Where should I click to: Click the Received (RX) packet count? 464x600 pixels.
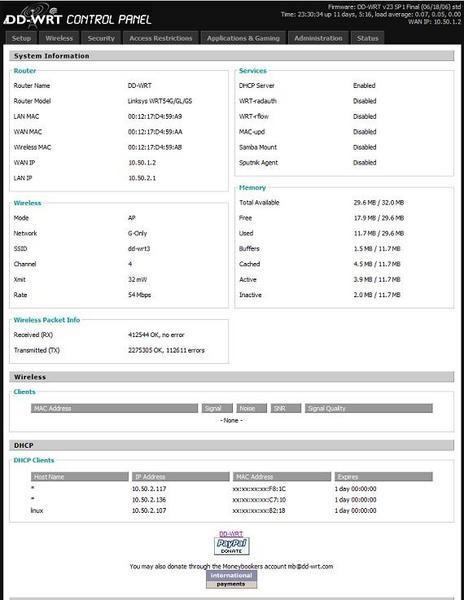click(x=156, y=335)
